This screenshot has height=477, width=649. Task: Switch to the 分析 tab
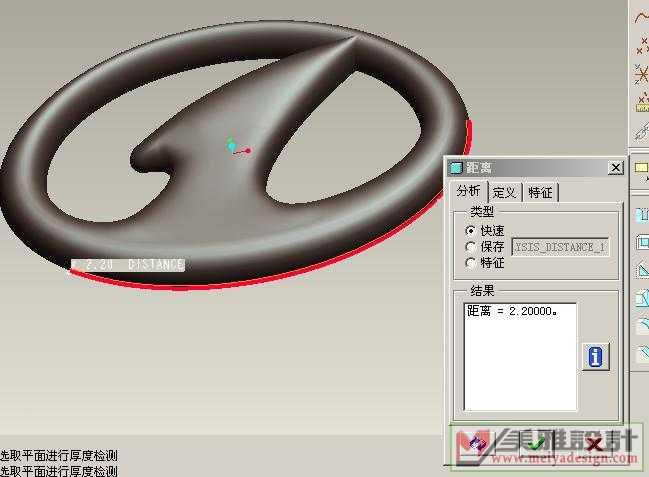(x=469, y=192)
